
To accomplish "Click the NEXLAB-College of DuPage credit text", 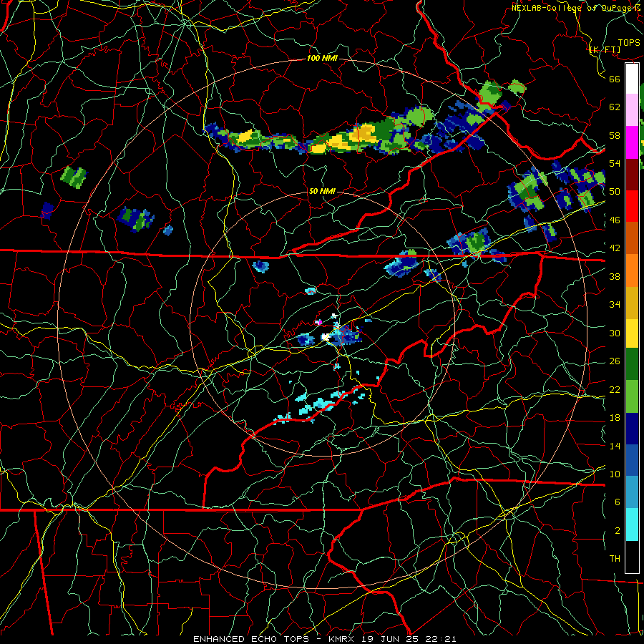I will pyautogui.click(x=577, y=8).
